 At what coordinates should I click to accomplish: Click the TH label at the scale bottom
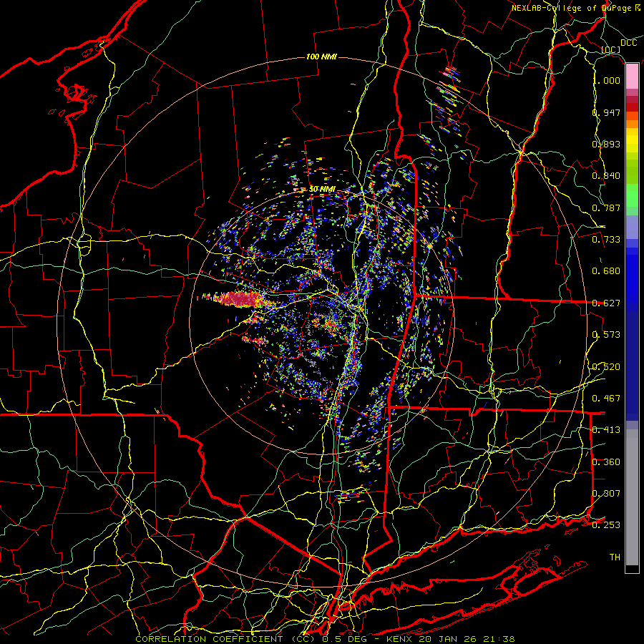tap(615, 557)
